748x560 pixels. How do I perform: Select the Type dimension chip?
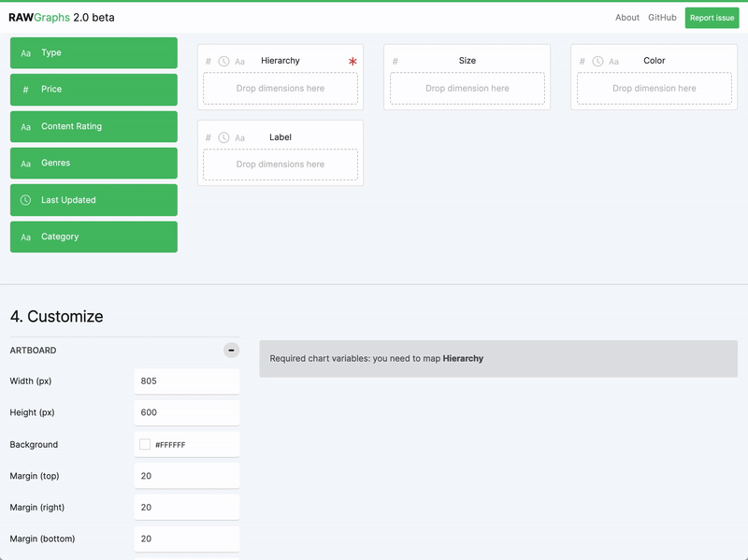pos(93,53)
